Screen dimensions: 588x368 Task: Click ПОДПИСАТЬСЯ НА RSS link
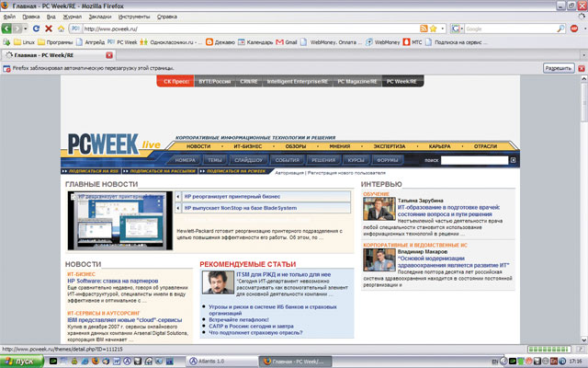(91, 171)
